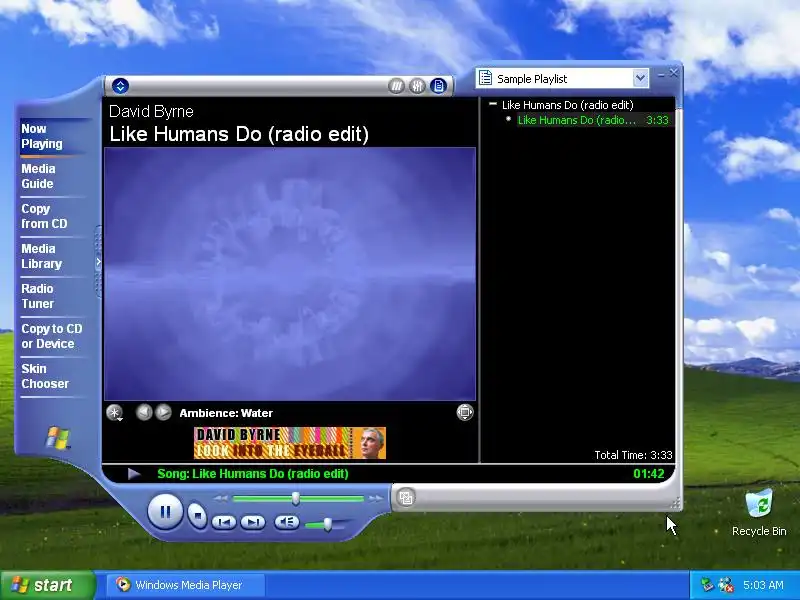This screenshot has height=600, width=800.
Task: Click the elapsed time 01:42 display
Action: pos(648,474)
